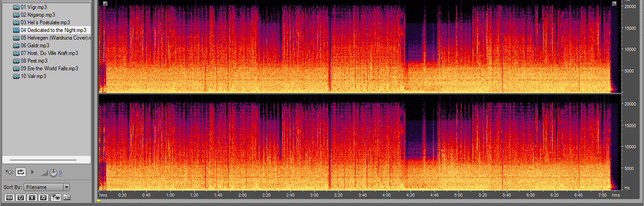Click waveform icon beside 06 Galdr.mp3
Screen dimensions: 644x206
coord(17,45)
